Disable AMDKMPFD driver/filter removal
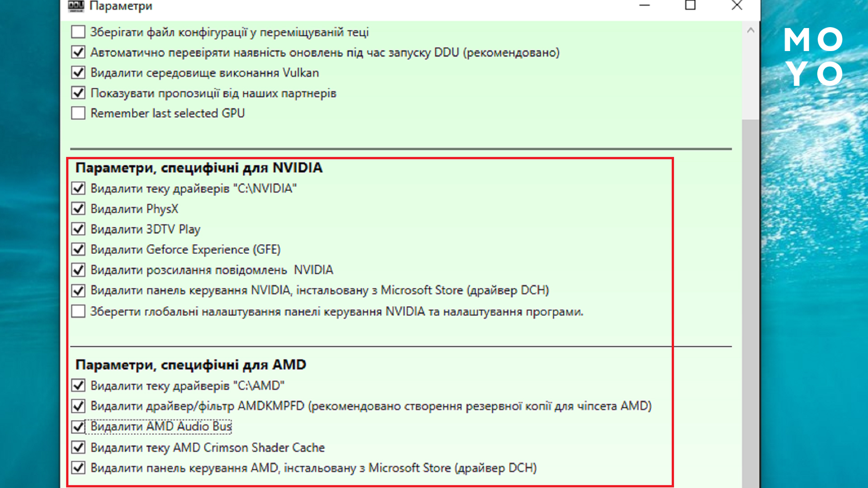 click(78, 405)
